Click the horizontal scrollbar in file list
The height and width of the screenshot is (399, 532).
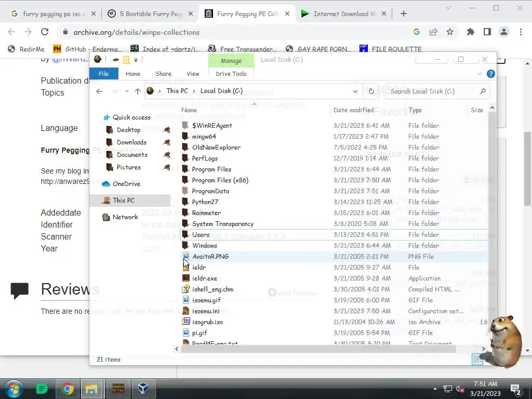(318, 349)
